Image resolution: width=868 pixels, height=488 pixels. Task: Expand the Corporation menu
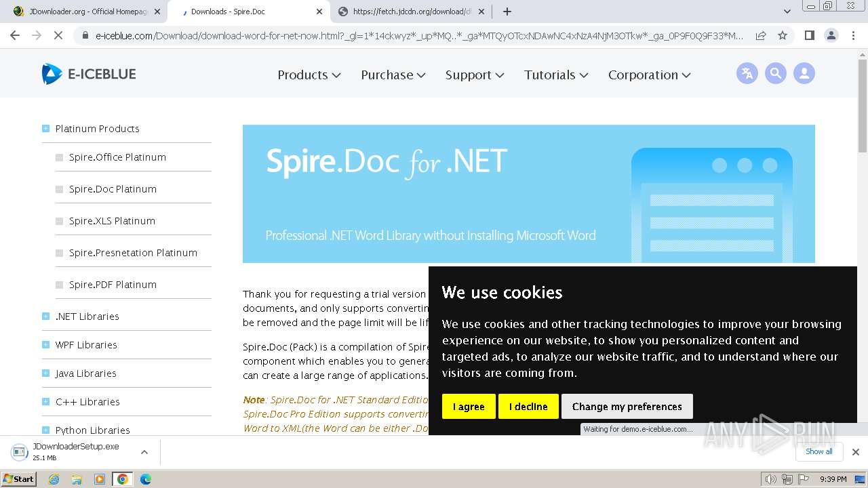tap(649, 75)
